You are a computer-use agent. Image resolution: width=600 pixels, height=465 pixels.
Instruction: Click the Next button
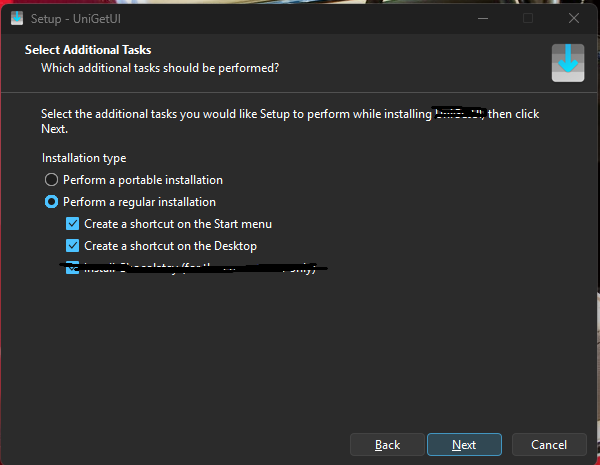tap(464, 445)
